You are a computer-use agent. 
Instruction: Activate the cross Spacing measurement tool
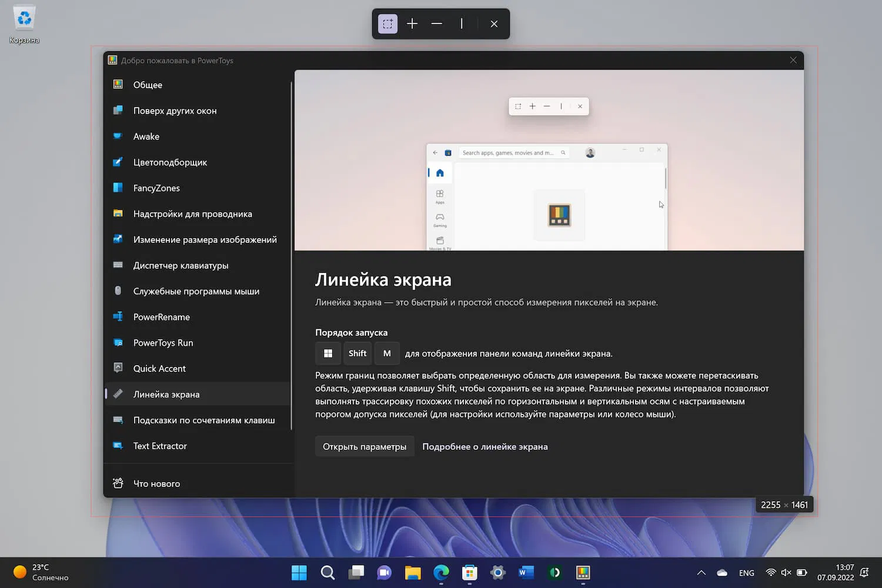pyautogui.click(x=412, y=24)
